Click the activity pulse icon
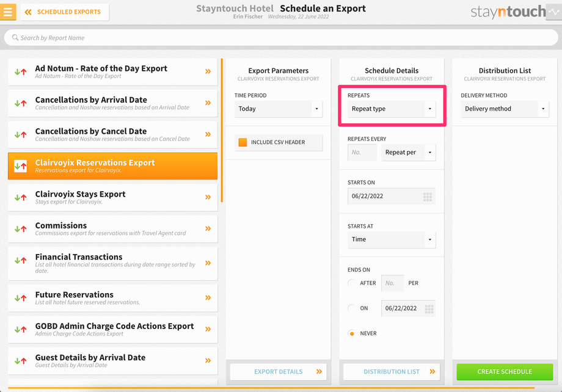The height and width of the screenshot is (392, 562). 554,12
